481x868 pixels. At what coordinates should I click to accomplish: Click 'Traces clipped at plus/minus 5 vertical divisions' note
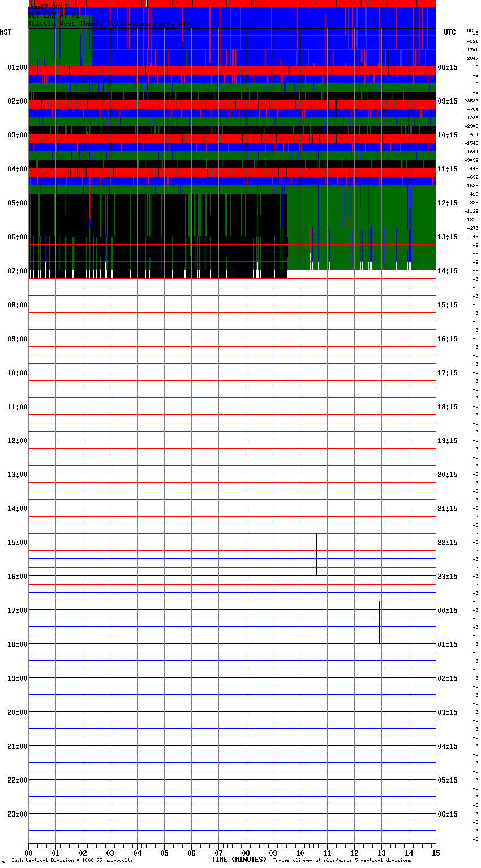click(342, 861)
